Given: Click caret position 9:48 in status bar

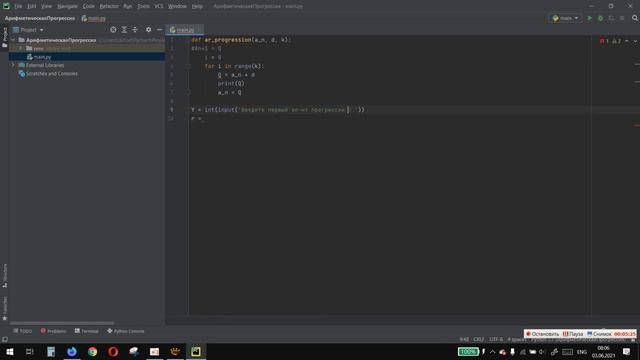Looking at the screenshot, I should pos(464,339).
